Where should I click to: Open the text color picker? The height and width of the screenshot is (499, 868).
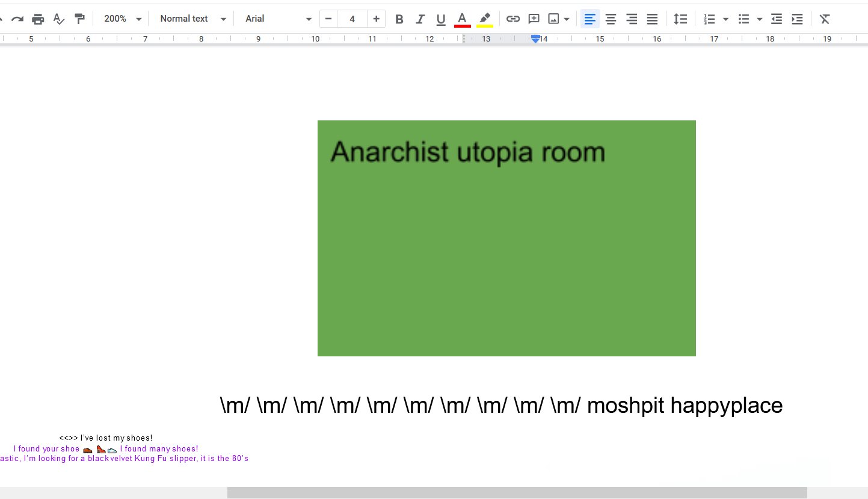coord(462,19)
